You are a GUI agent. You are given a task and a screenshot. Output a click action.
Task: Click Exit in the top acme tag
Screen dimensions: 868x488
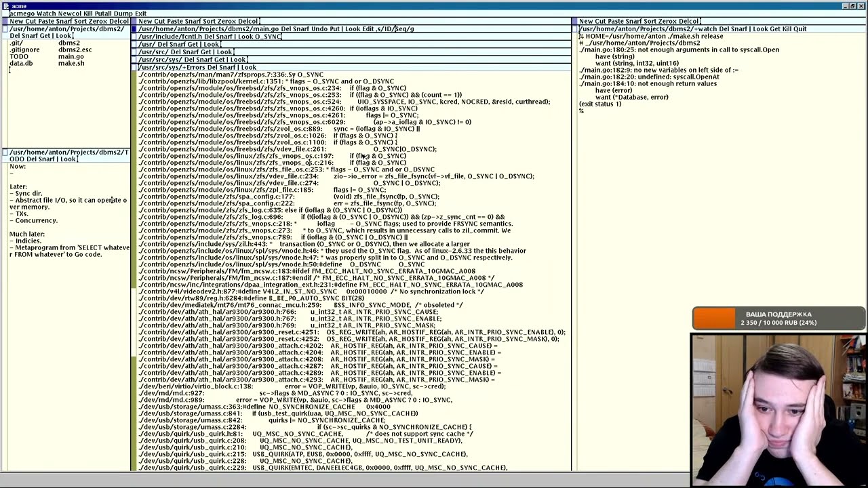point(140,14)
